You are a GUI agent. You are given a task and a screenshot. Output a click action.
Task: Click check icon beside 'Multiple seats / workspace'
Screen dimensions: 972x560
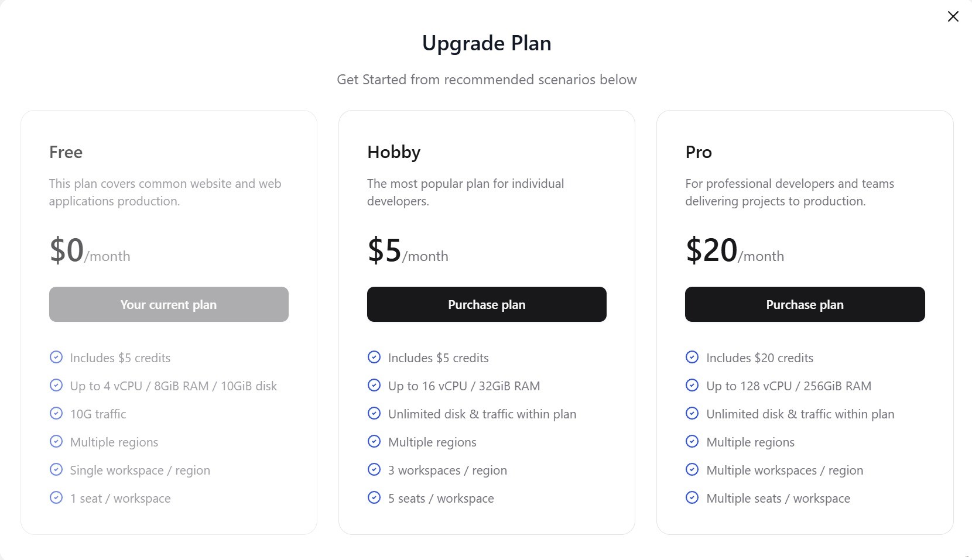click(x=692, y=497)
